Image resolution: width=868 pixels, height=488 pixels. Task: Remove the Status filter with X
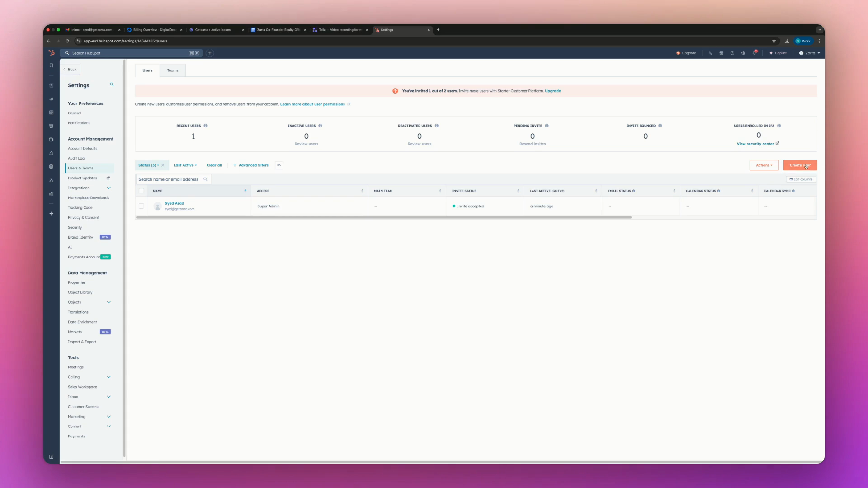tap(163, 165)
